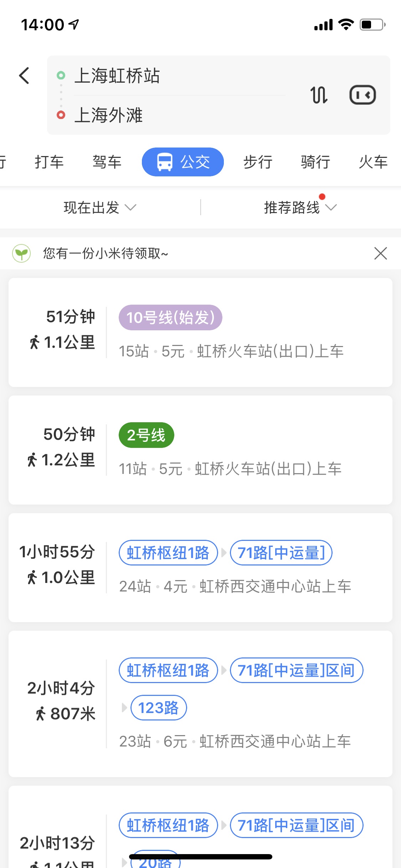
Task: Tap the back arrow icon
Action: coord(24,76)
